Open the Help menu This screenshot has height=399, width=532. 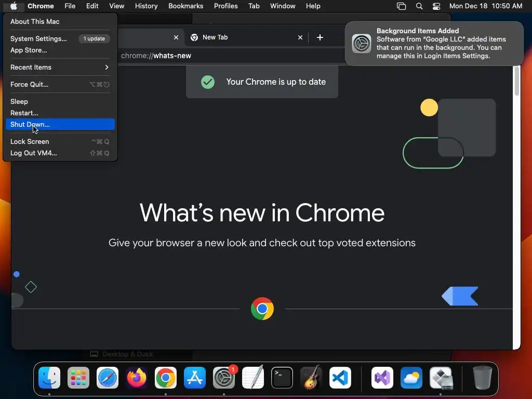tap(313, 6)
